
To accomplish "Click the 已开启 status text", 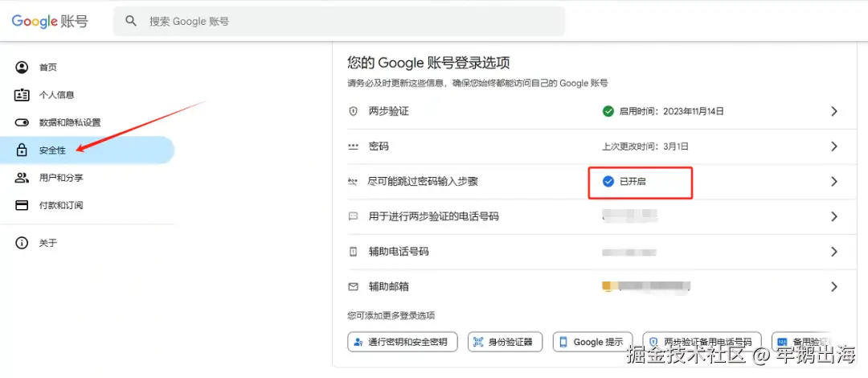I will (633, 181).
